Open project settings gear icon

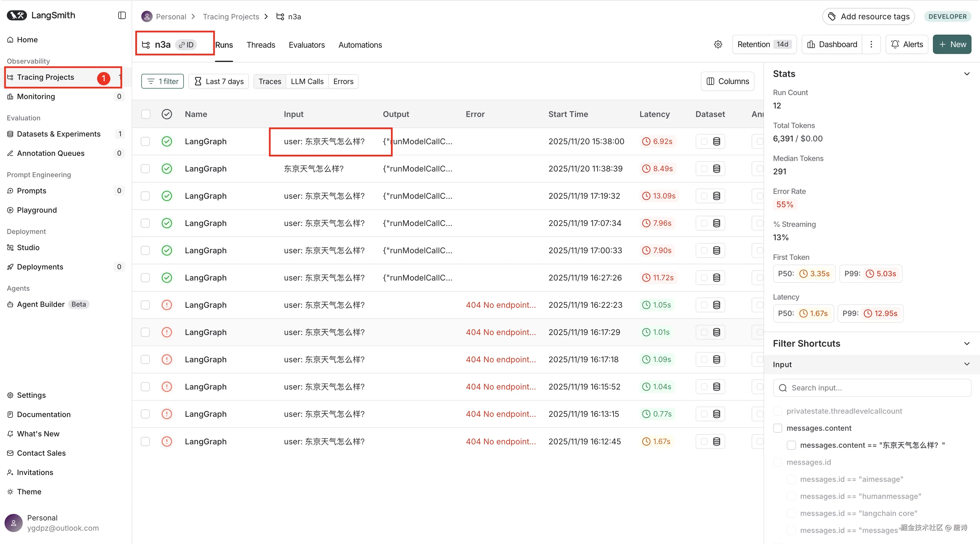pos(718,45)
